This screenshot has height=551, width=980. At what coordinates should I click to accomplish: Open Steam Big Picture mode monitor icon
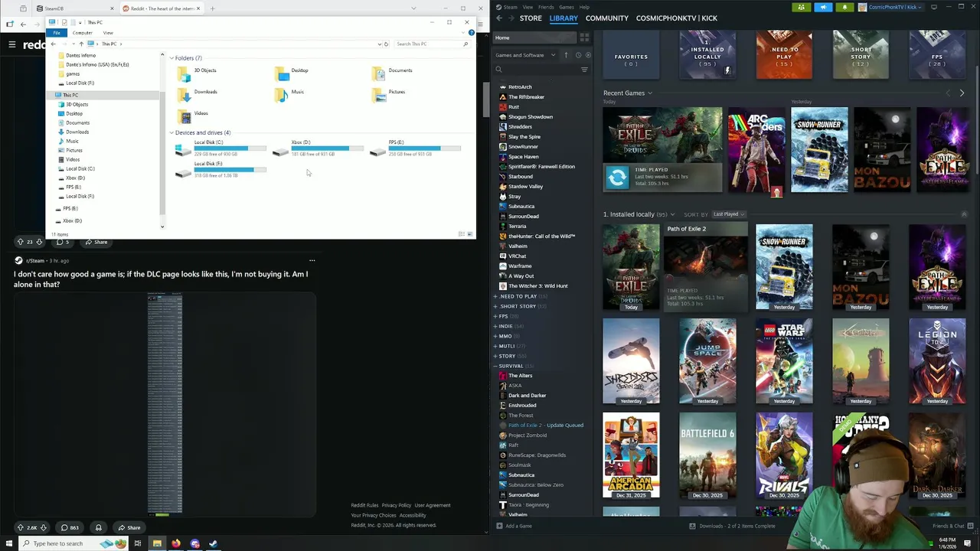pyautogui.click(x=933, y=7)
